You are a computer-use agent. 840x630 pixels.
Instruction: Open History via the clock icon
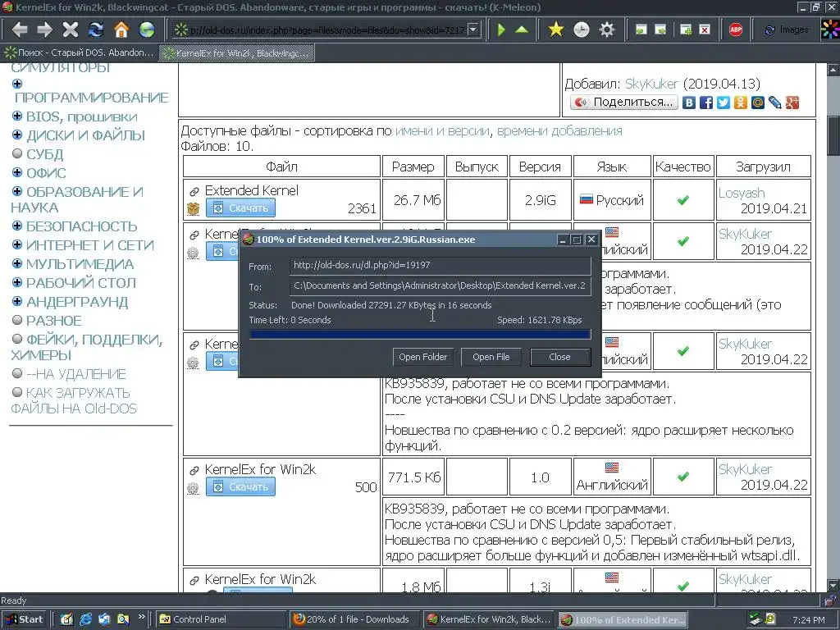coord(582,30)
